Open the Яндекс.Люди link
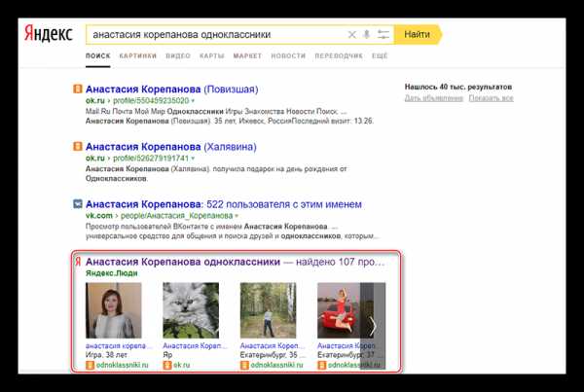This screenshot has width=584, height=392. click(112, 273)
